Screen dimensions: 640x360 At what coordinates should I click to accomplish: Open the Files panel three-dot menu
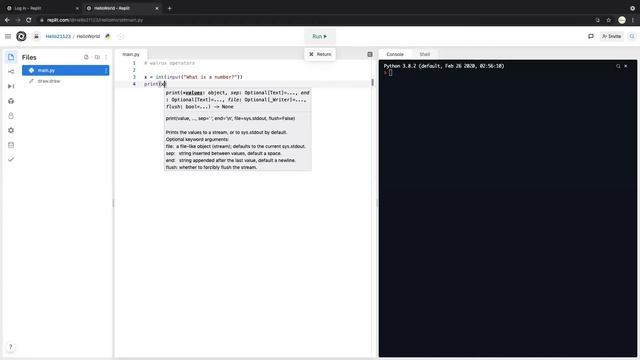[106, 57]
